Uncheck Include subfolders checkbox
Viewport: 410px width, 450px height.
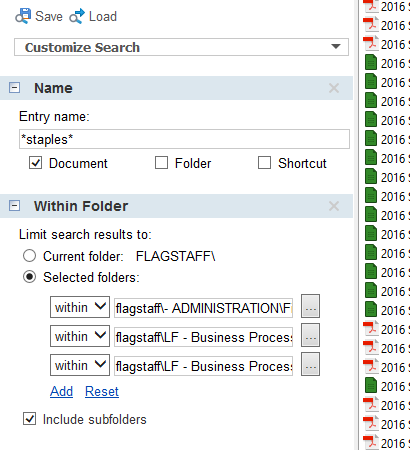29,419
